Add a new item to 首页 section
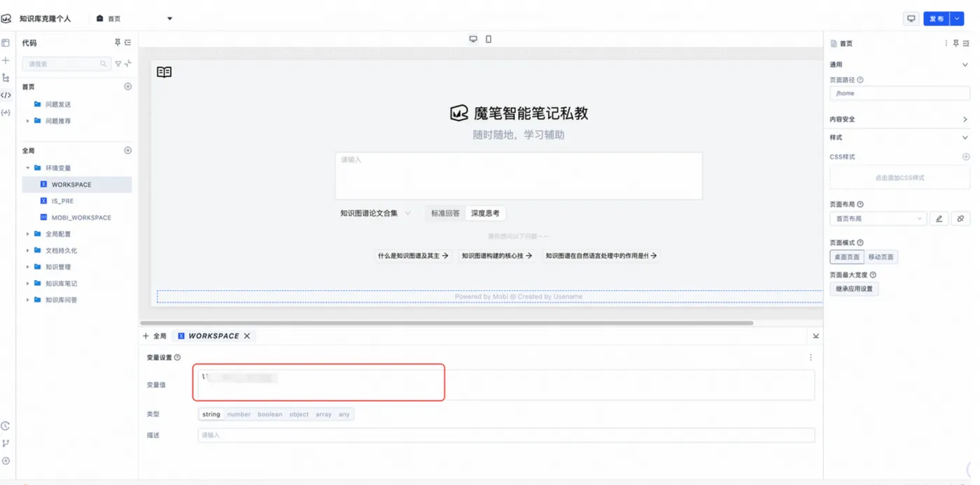This screenshot has width=980, height=485. coord(127,87)
